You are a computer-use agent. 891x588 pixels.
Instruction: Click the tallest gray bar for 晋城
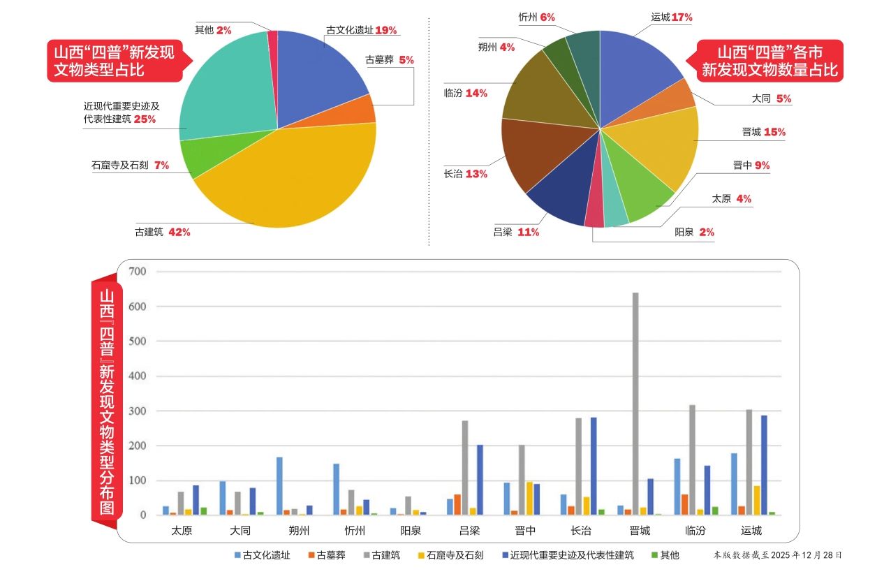635,404
